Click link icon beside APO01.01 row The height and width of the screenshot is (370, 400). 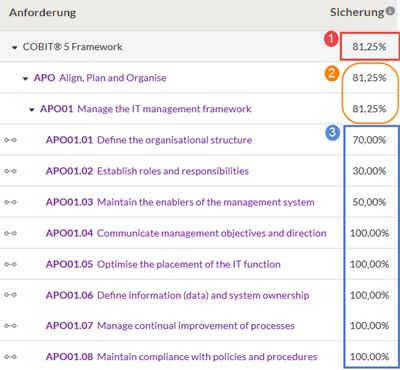tap(10, 140)
